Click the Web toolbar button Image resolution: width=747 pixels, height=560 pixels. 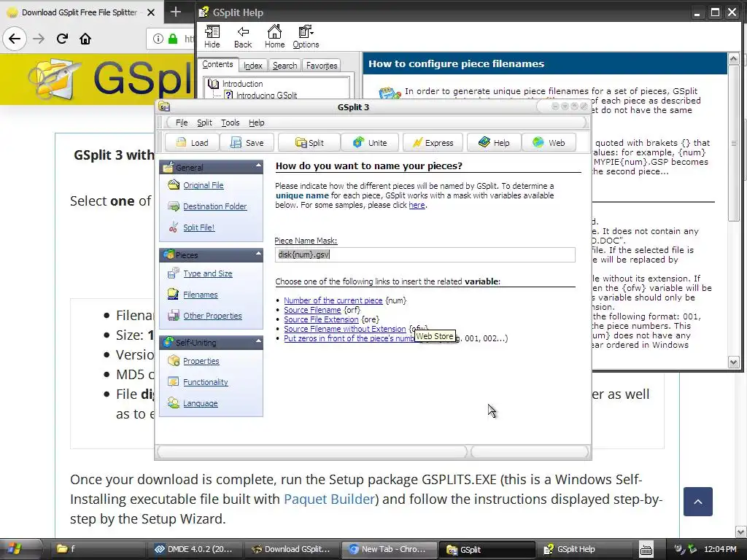coord(549,142)
